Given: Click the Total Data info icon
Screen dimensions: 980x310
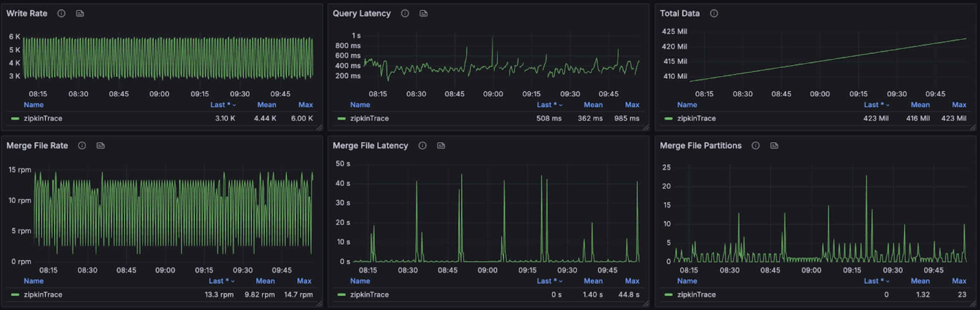Looking at the screenshot, I should pyautogui.click(x=714, y=14).
